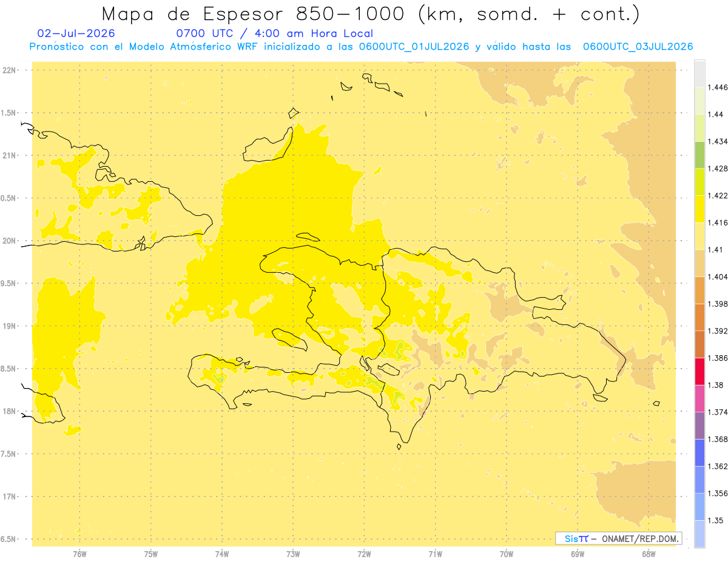Click the legend value "1.38"
The image size is (728, 562).
(715, 385)
